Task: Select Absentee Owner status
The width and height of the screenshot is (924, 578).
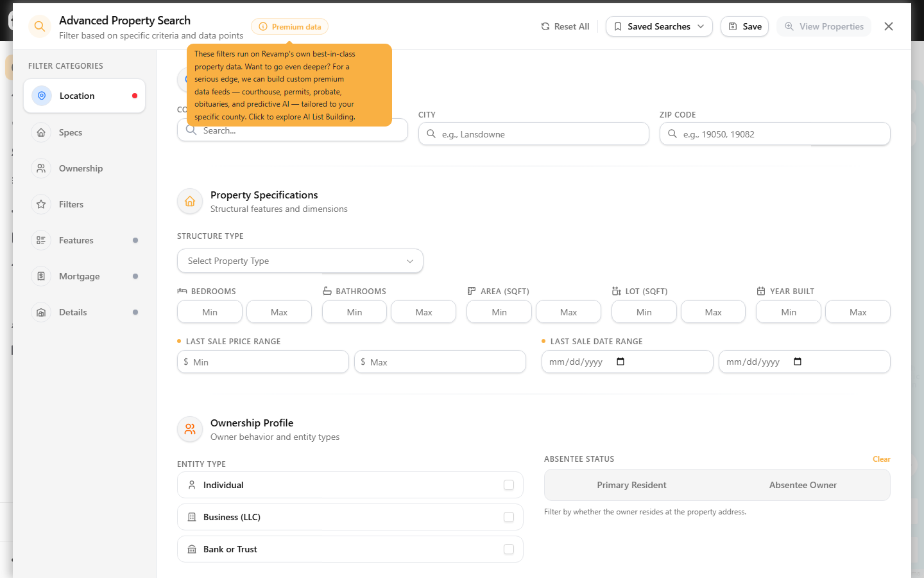Action: pos(803,485)
